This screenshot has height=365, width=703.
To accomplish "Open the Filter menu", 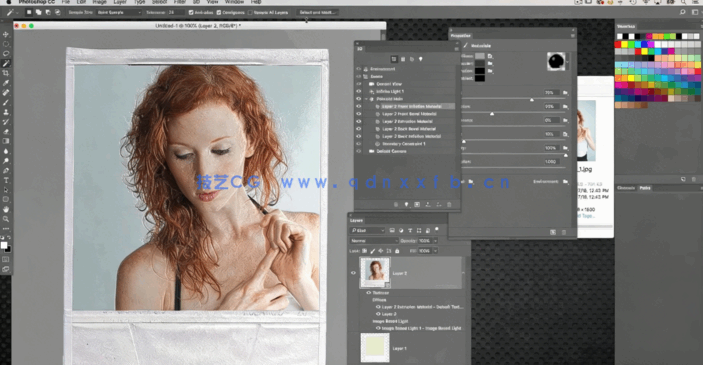I will pyautogui.click(x=180, y=2).
